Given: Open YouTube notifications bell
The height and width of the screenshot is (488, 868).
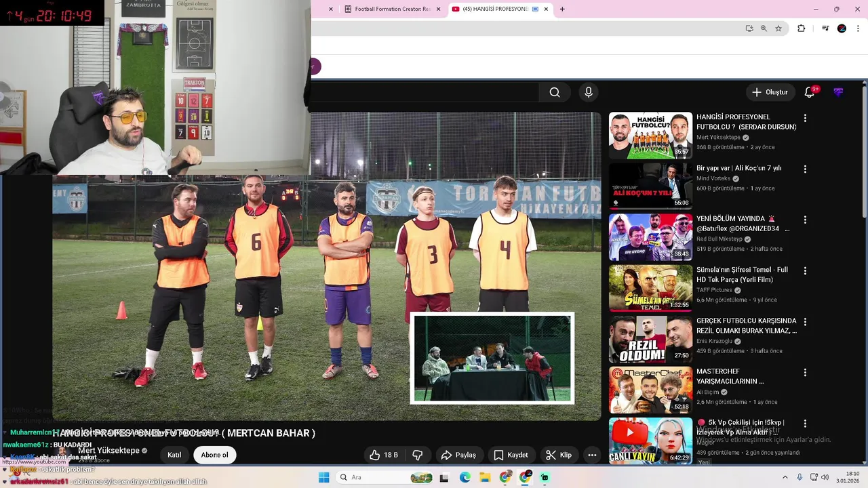Looking at the screenshot, I should click(810, 92).
